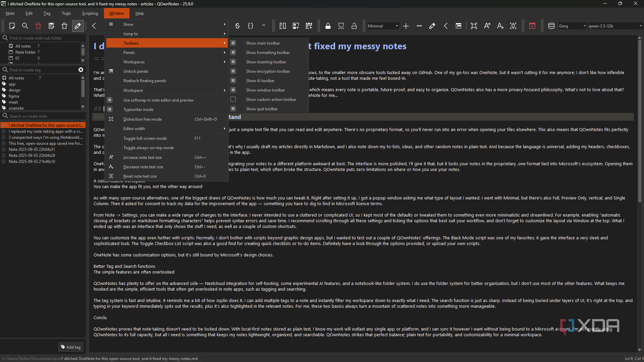Click the solid padlock encrypt-note icon
This screenshot has height=362, width=644.
tap(328, 26)
